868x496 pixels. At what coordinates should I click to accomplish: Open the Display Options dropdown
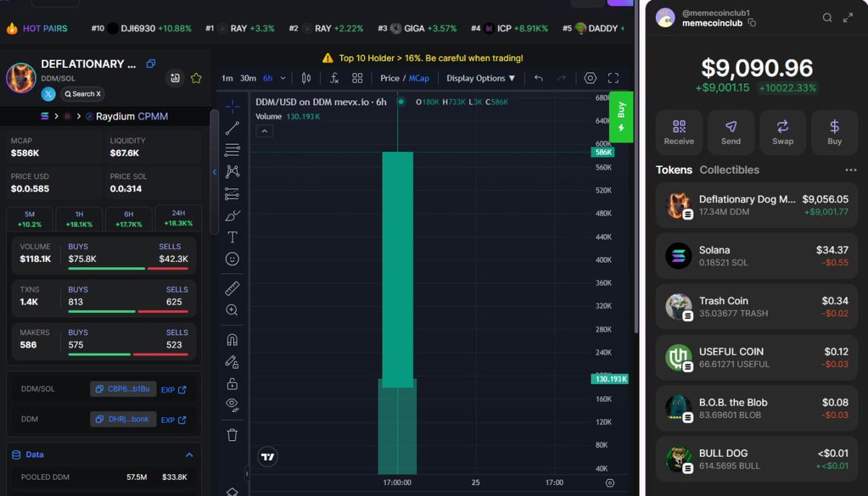tap(481, 78)
